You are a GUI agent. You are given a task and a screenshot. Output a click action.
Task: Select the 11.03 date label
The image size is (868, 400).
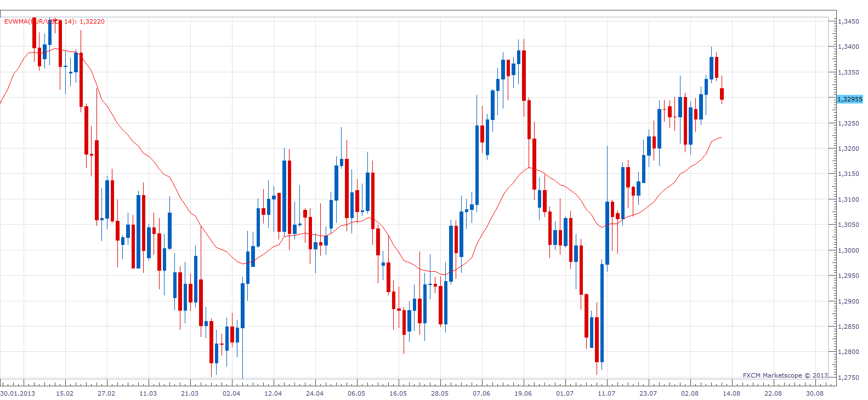[x=148, y=393]
